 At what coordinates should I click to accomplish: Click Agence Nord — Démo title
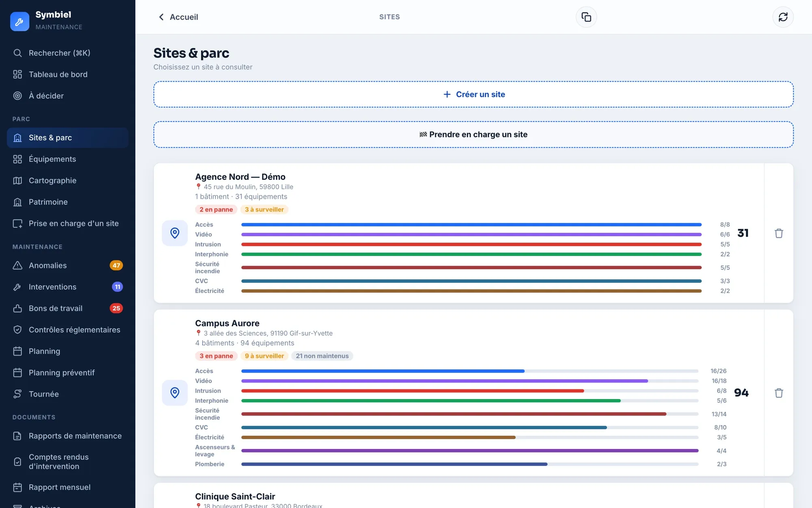[240, 177]
